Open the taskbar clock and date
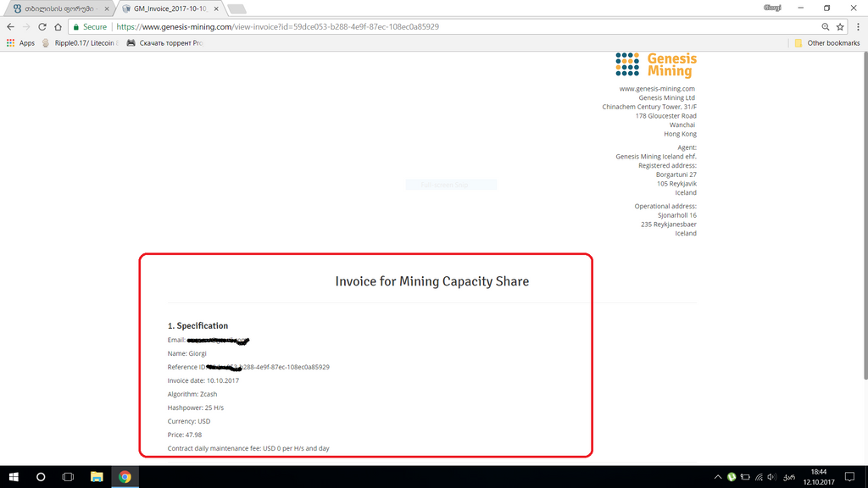This screenshot has height=488, width=868. pos(819,477)
